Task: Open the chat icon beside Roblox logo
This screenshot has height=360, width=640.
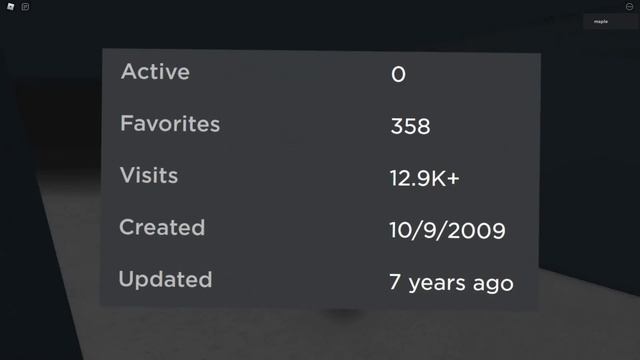Action: point(25,7)
